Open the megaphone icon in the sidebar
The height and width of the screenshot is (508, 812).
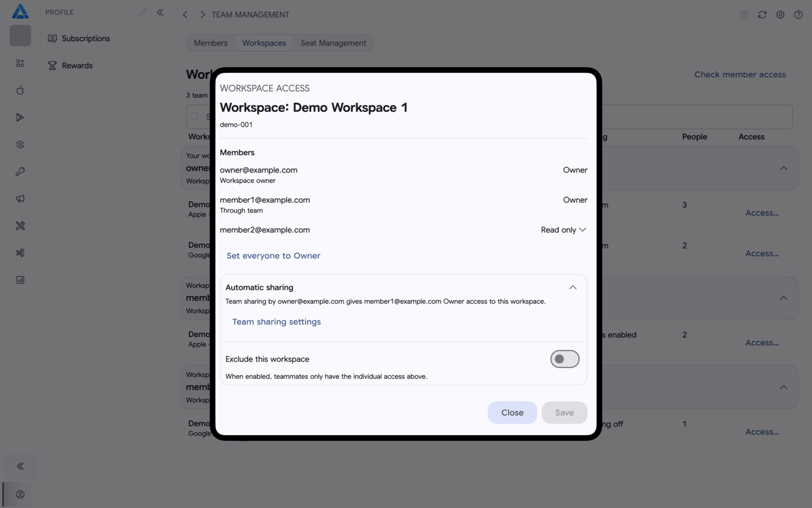point(20,199)
